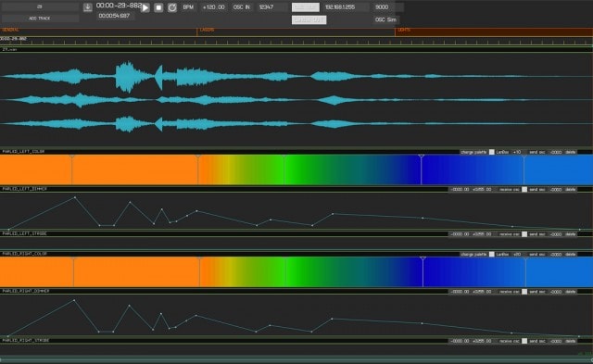The image size is (593, 364).
Task: Start playback with the play button
Action: pyautogui.click(x=145, y=7)
